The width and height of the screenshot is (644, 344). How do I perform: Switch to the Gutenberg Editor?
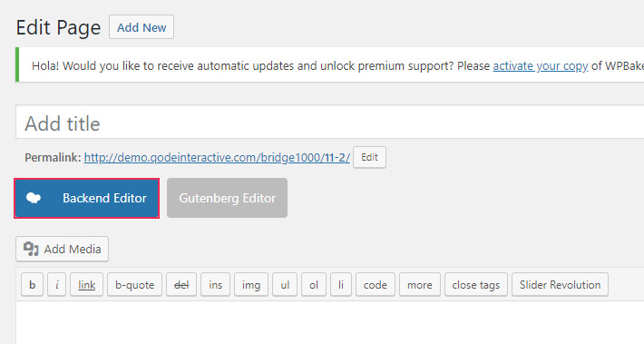[227, 198]
